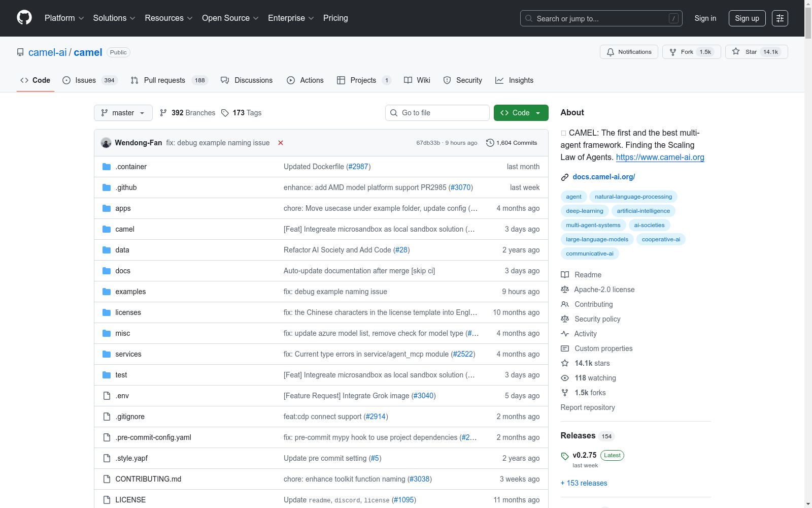Click the star icon in Star button
Image resolution: width=812 pixels, height=508 pixels.
click(x=736, y=52)
